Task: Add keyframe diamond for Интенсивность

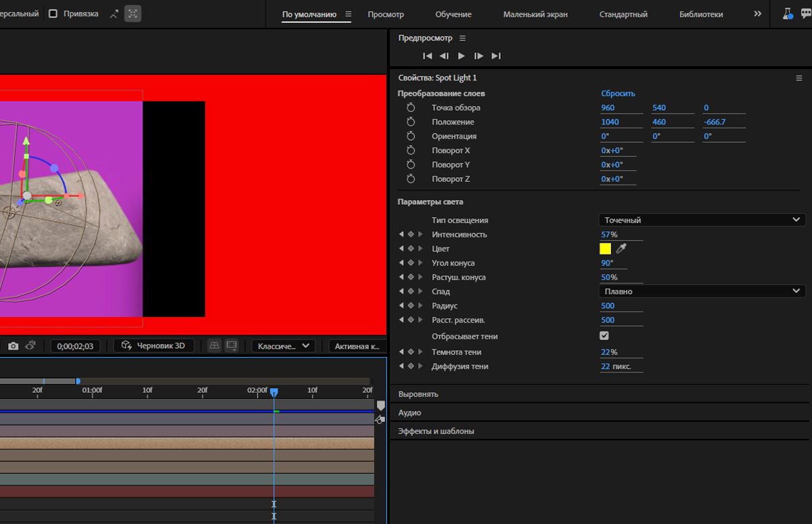Action: (411, 235)
